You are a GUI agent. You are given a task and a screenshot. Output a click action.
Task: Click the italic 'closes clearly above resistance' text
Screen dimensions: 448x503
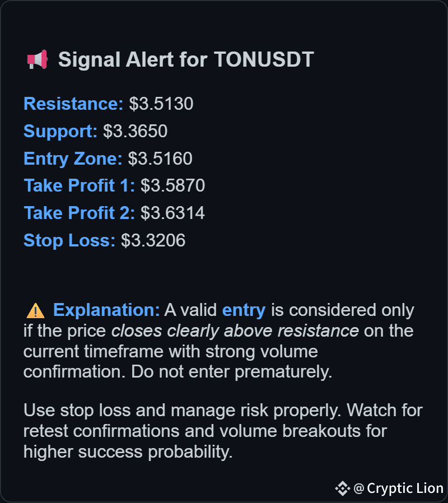point(235,330)
